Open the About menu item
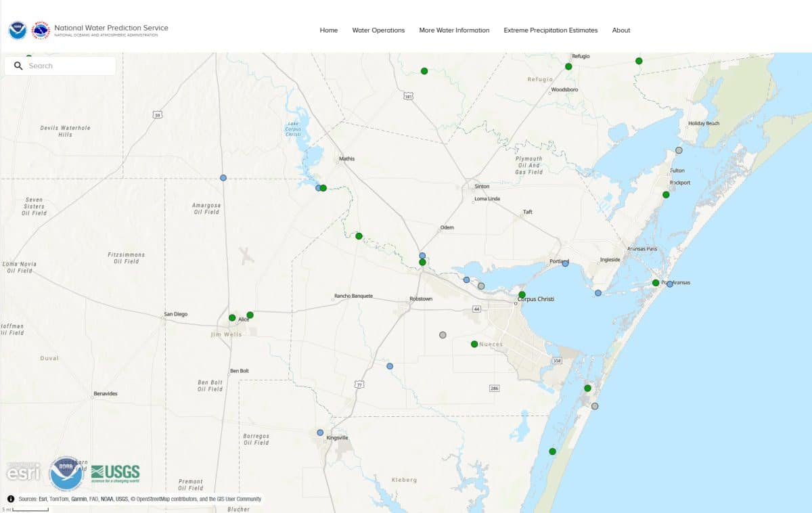 621,30
